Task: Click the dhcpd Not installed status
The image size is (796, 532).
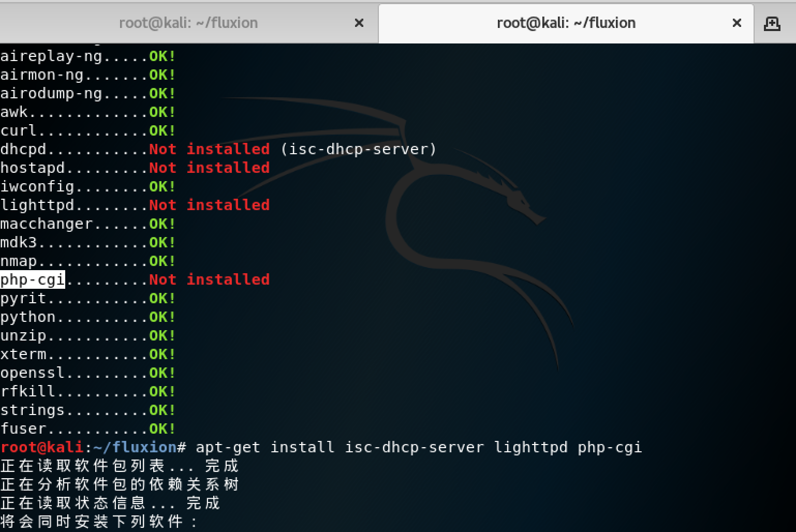Action: [209, 150]
